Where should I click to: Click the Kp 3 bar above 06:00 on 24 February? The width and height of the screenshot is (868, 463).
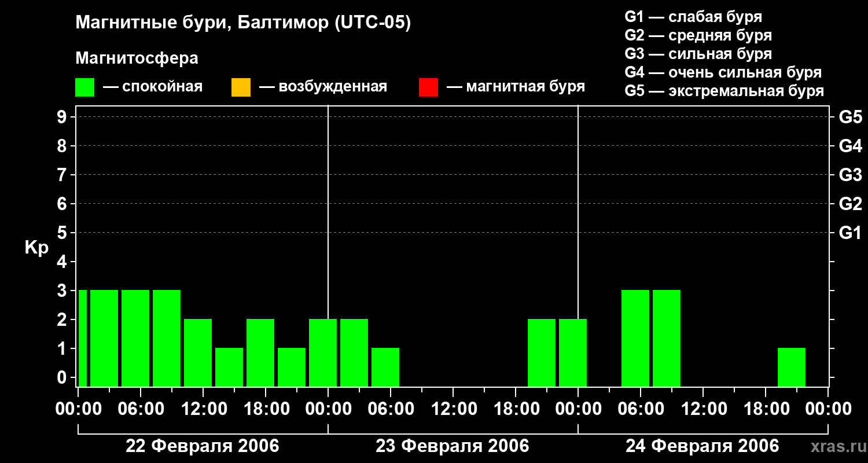635,338
